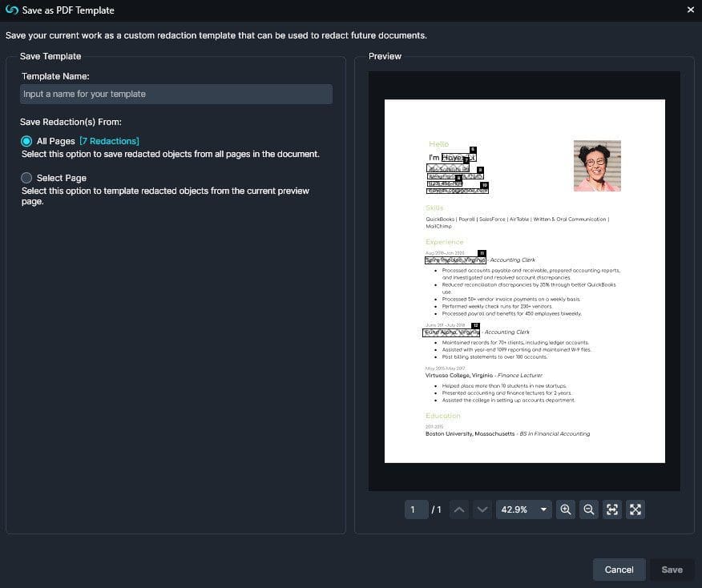Zoom in on the document preview

click(x=566, y=509)
